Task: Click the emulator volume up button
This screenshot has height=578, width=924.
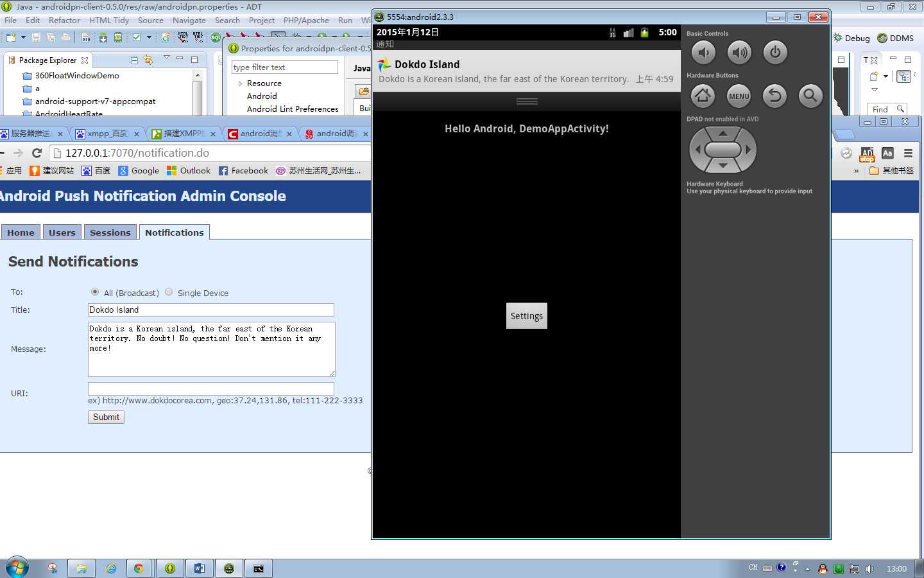Action: [739, 53]
